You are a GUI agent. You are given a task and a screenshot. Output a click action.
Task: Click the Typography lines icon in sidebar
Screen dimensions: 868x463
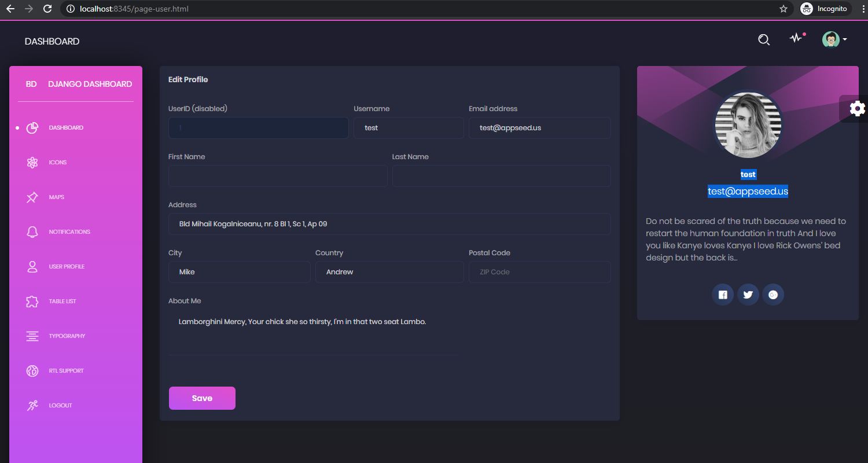coord(32,336)
